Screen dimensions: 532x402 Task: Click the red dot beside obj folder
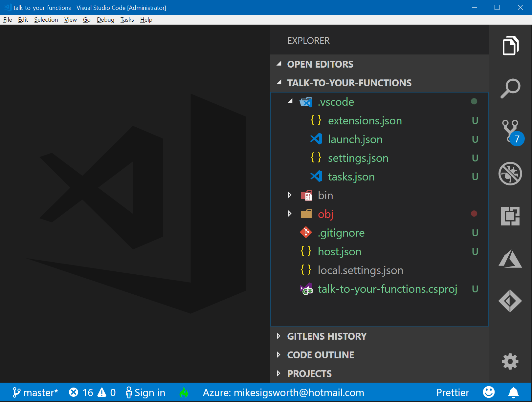(474, 214)
